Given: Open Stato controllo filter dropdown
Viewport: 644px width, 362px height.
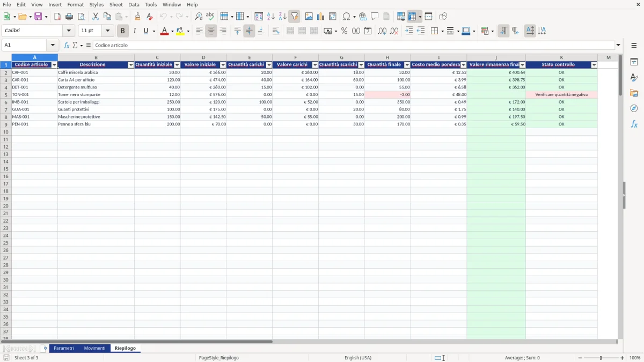Looking at the screenshot, I should 594,65.
